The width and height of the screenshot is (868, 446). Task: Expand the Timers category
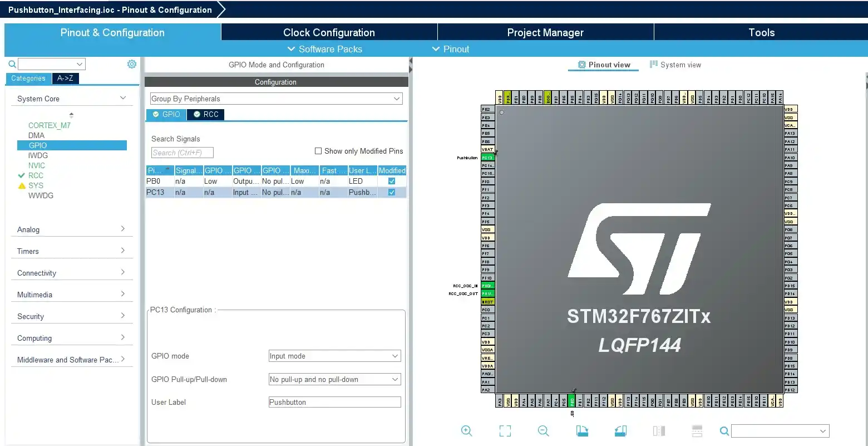pos(72,251)
